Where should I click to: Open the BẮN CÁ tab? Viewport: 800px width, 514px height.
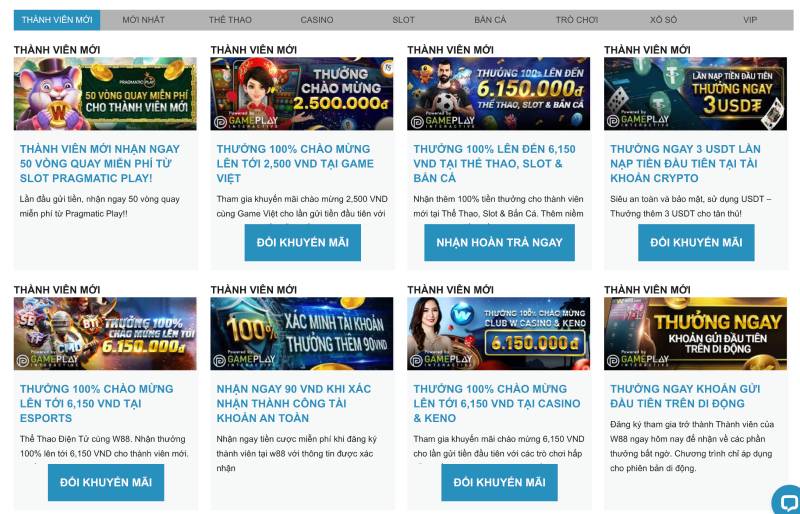tap(490, 20)
